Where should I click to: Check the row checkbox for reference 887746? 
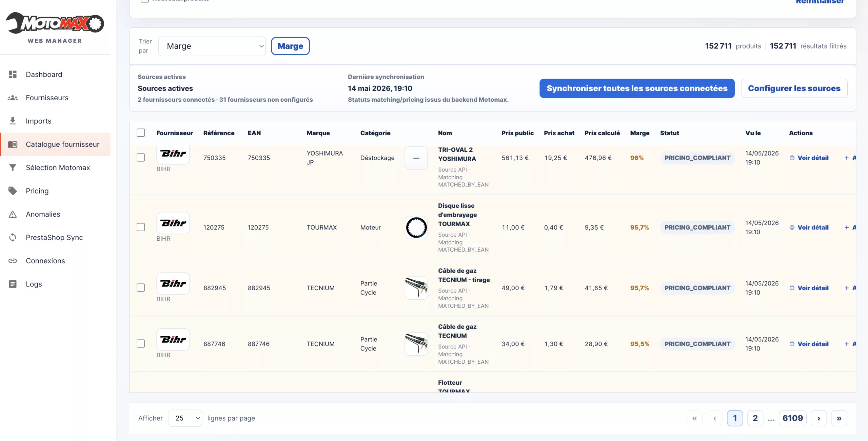(x=141, y=344)
